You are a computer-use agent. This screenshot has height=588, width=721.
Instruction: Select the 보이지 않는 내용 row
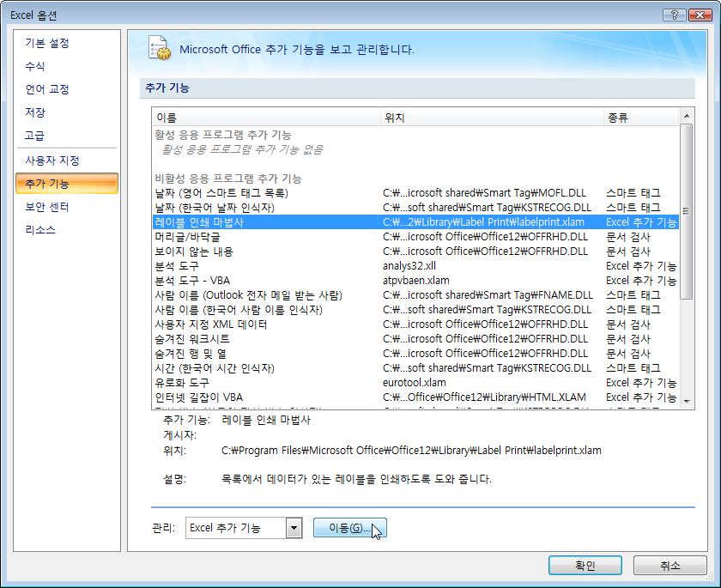[415, 252]
